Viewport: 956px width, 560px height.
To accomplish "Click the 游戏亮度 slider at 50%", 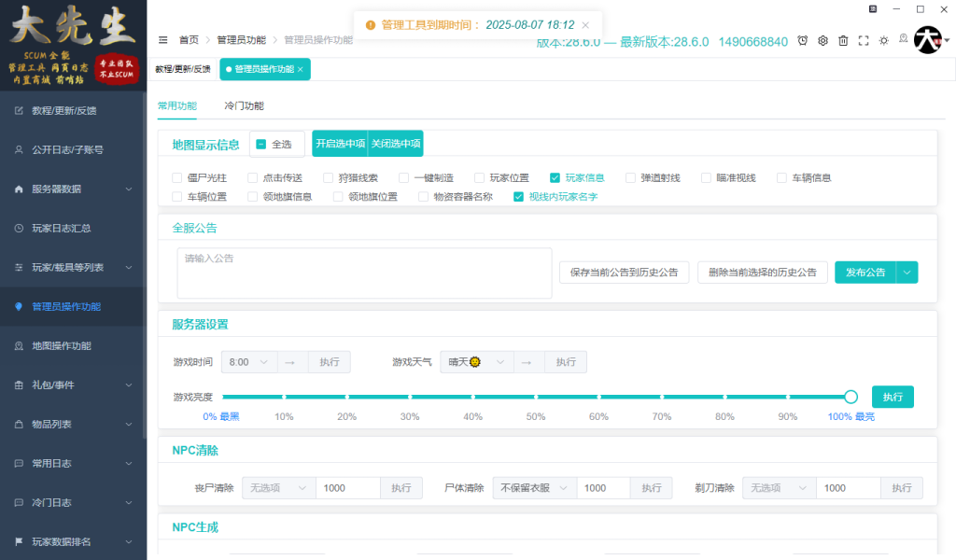I will click(536, 397).
